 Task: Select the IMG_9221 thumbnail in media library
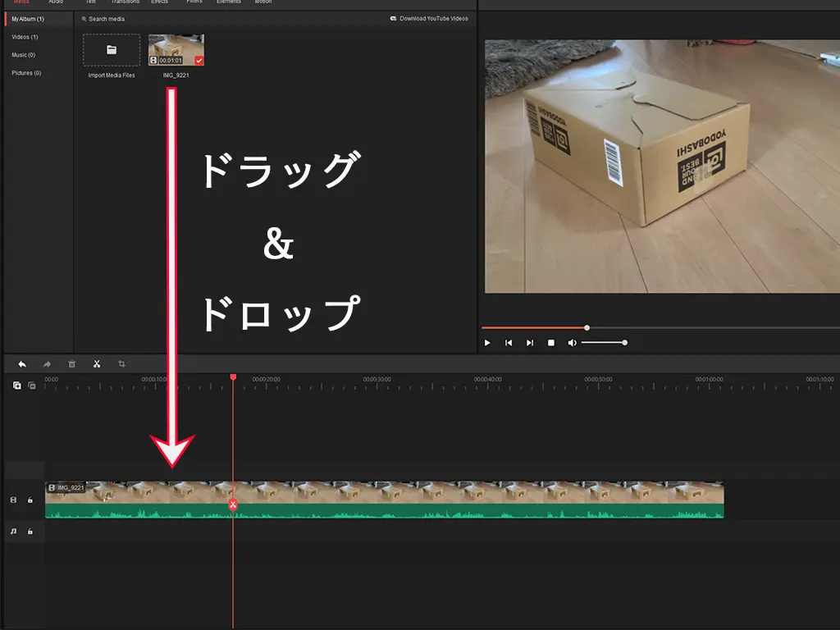[176, 50]
